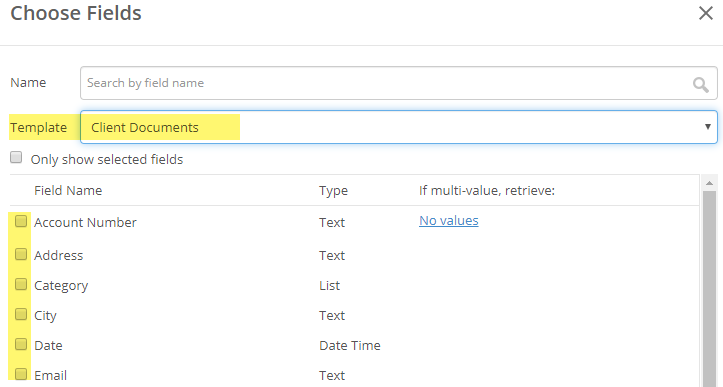The height and width of the screenshot is (387, 723).
Task: Check the Account Number field checkbox
Action: (x=21, y=221)
